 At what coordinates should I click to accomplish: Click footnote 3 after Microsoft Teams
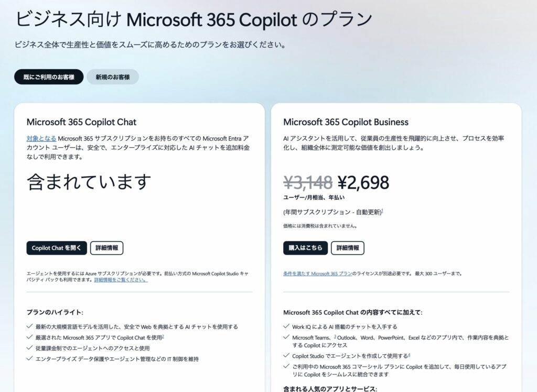pos(335,336)
